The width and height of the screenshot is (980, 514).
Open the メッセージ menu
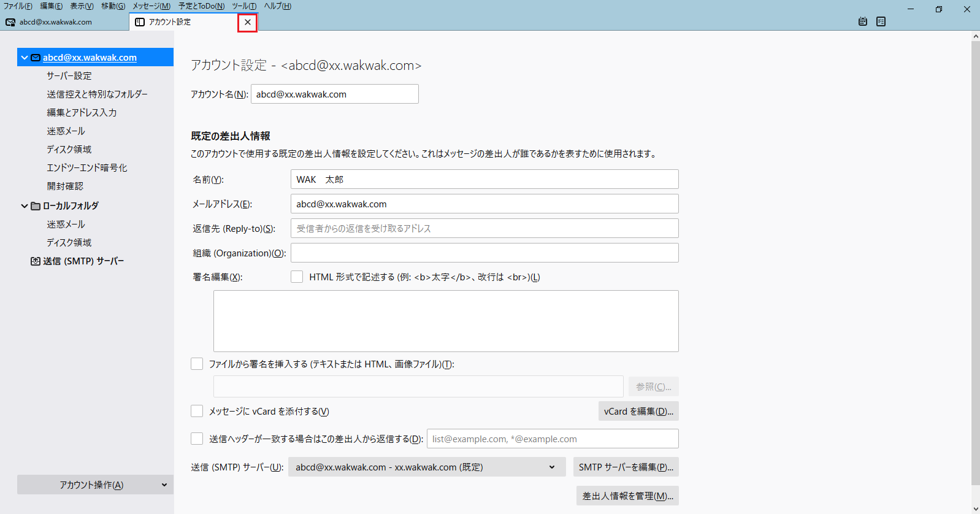pyautogui.click(x=151, y=6)
